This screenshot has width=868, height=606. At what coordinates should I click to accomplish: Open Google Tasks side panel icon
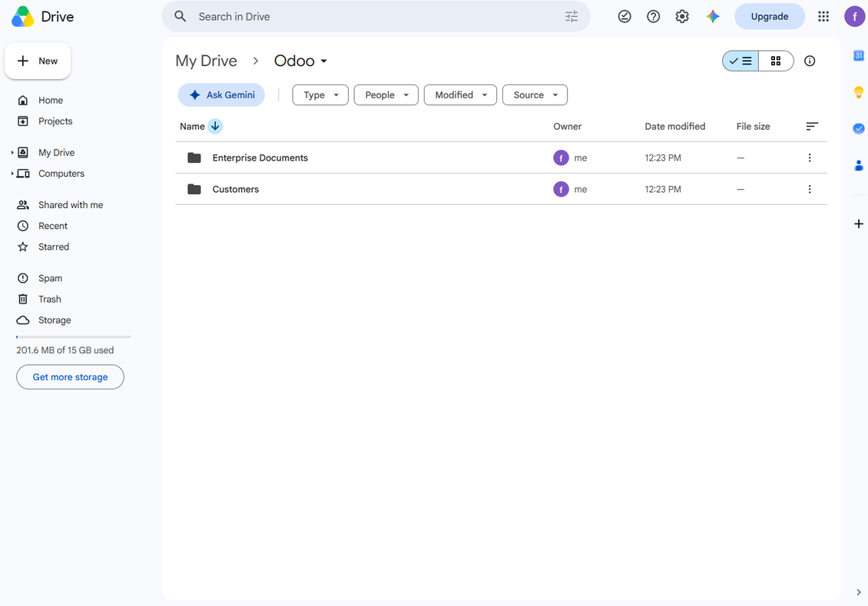point(859,128)
